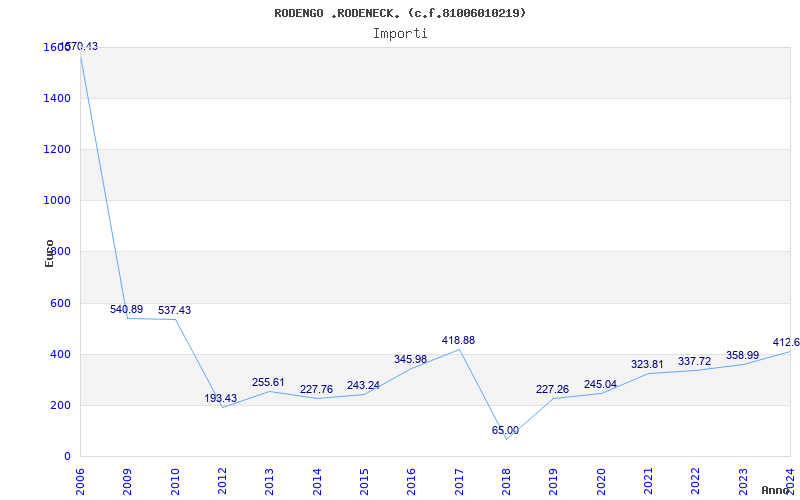Click the data label 540.89
Viewport: 800px width, 500px height.
click(x=127, y=309)
